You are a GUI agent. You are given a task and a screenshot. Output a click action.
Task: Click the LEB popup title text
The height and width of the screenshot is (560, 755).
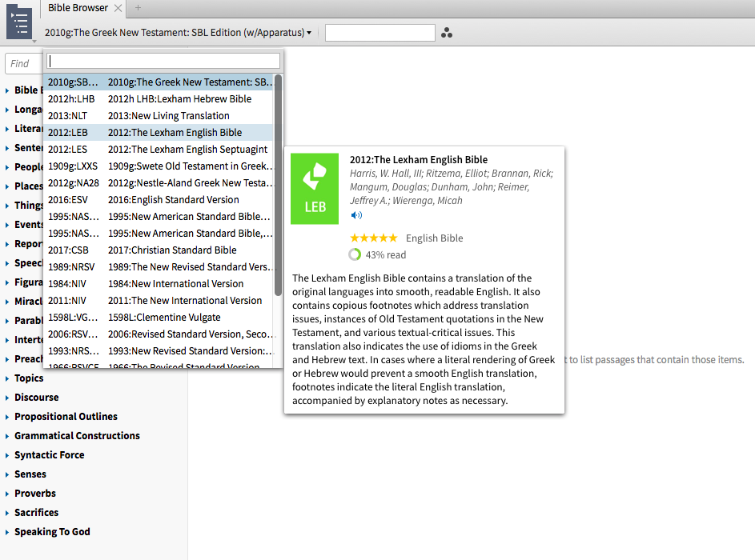point(419,160)
